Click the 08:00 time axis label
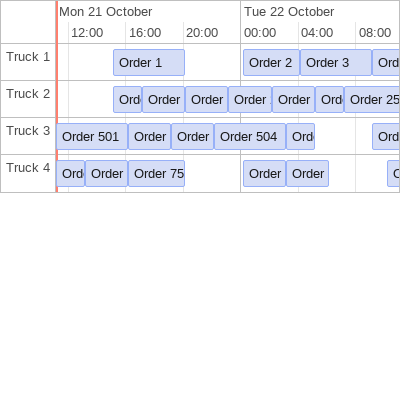Screen dimensions: 400x400 tap(375, 33)
